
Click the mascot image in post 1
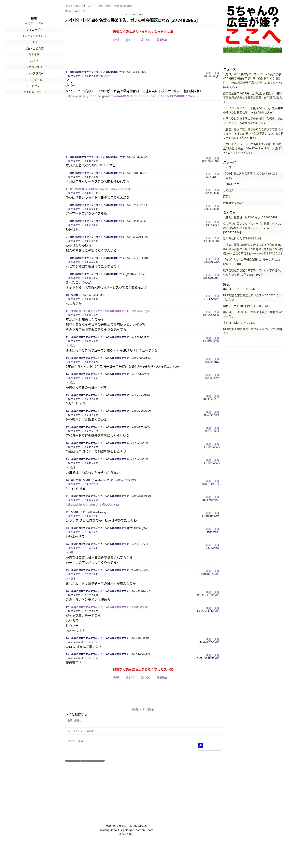tap(70, 83)
